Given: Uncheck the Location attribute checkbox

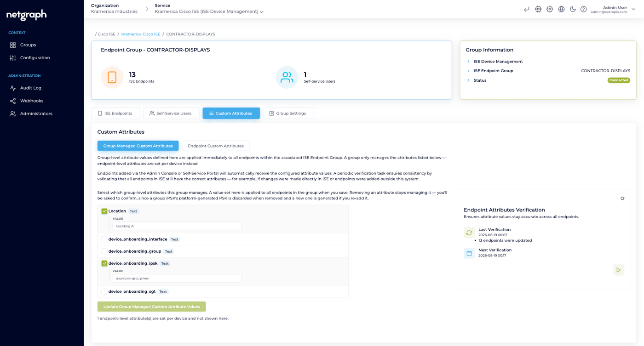Looking at the screenshot, I should (104, 211).
